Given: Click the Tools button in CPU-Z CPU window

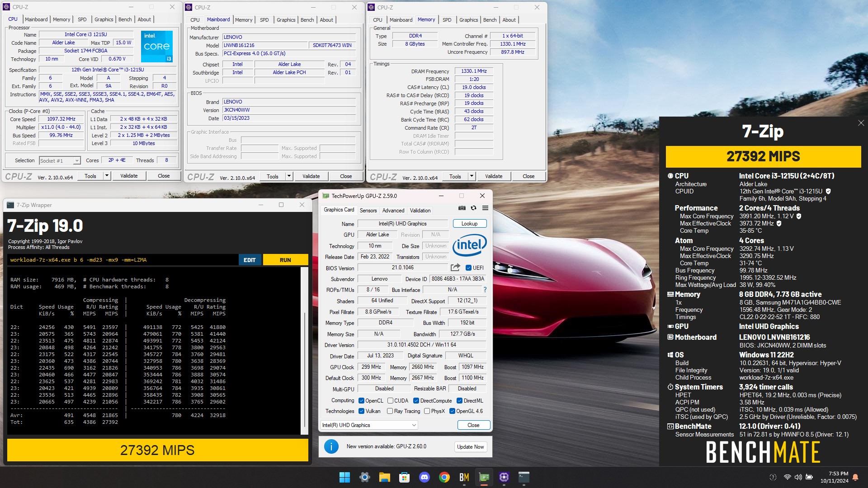Looking at the screenshot, I should tap(90, 176).
